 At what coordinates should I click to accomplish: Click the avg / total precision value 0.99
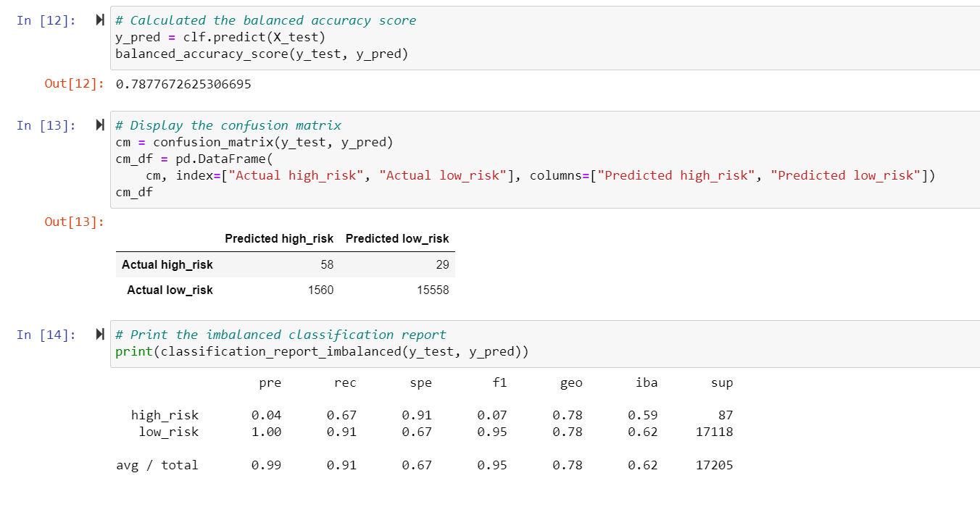point(267,465)
